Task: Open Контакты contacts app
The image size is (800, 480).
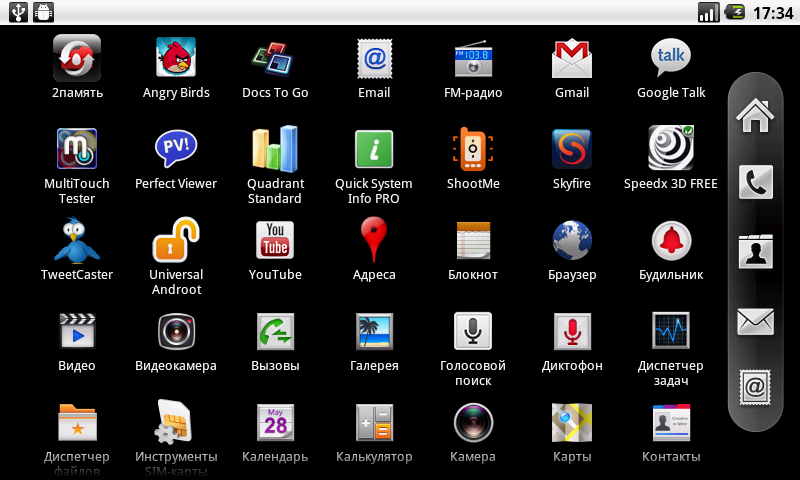Action: pyautogui.click(x=671, y=422)
